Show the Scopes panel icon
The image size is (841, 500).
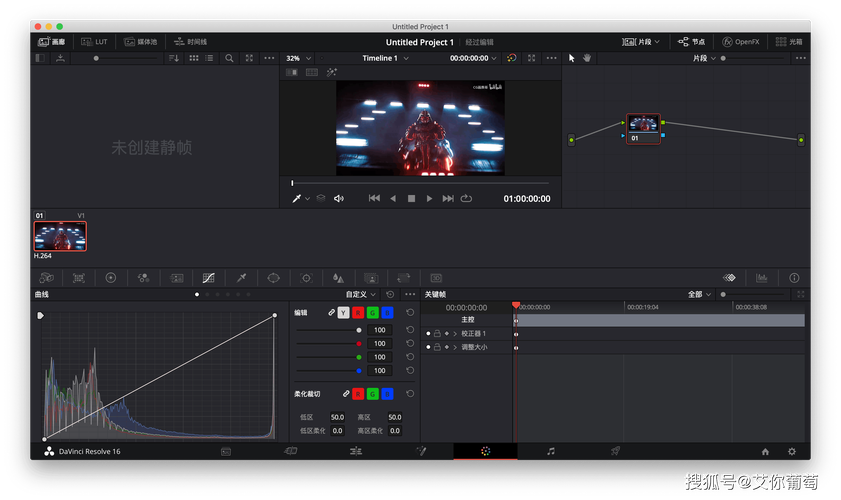762,278
